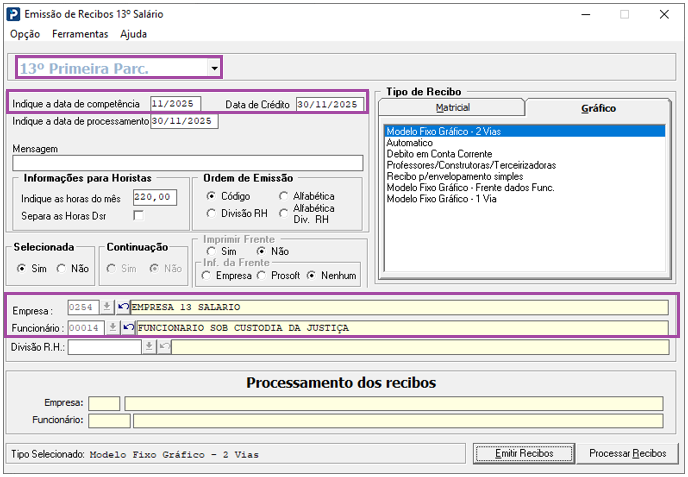Select Alfabética emission order radio button
The height and width of the screenshot is (477, 688).
283,196
